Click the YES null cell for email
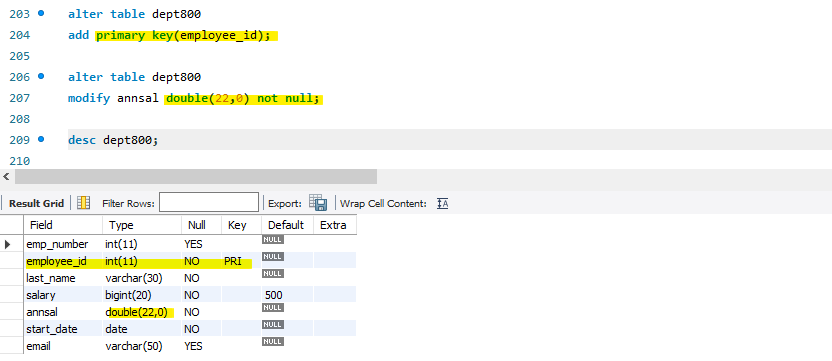The image size is (832, 361). point(201,346)
